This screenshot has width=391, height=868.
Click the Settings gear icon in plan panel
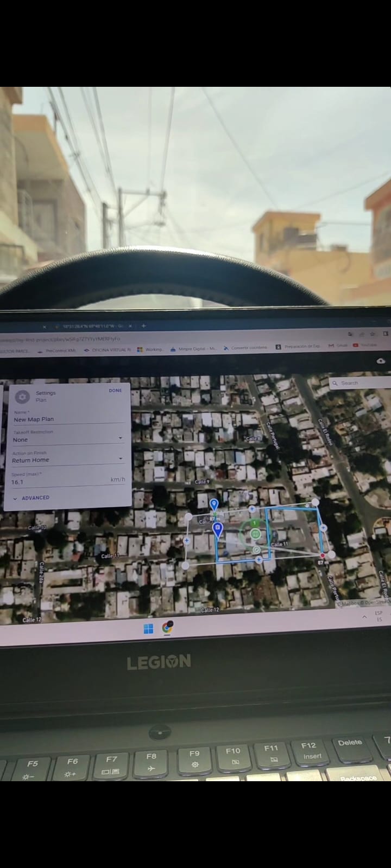22,397
